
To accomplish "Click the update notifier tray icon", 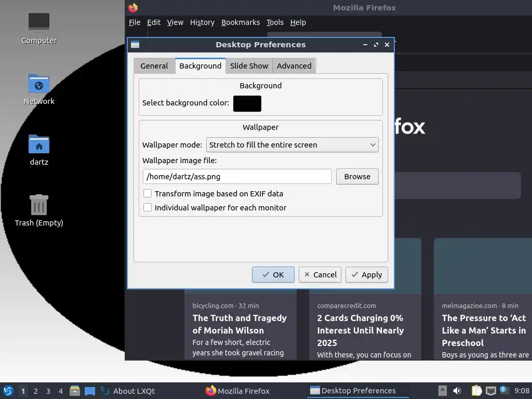I will [x=504, y=390].
